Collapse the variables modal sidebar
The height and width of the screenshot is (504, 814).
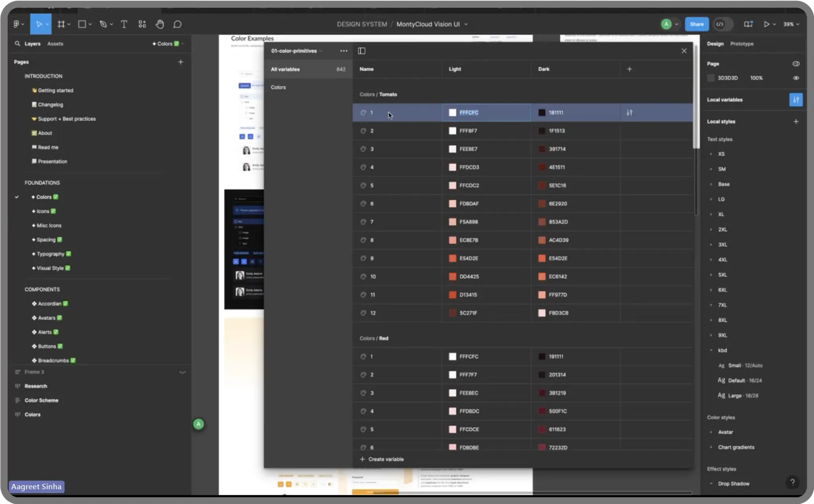click(x=361, y=51)
